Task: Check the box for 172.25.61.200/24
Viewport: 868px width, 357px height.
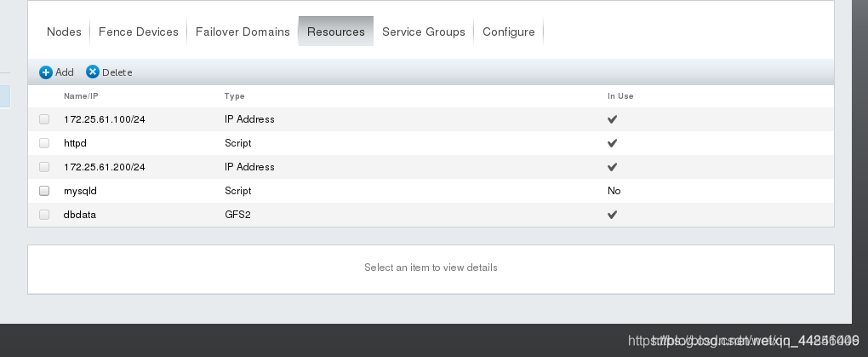Action: click(44, 167)
